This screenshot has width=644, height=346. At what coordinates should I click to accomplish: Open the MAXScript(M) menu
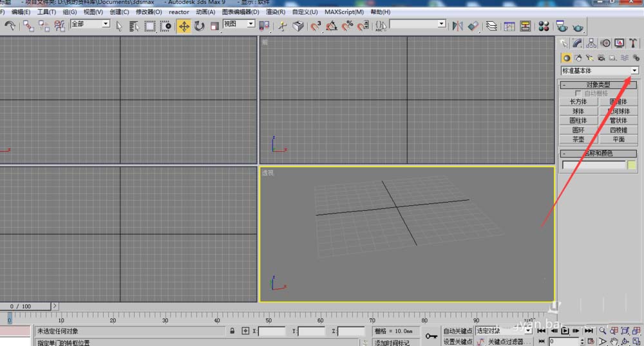point(344,12)
